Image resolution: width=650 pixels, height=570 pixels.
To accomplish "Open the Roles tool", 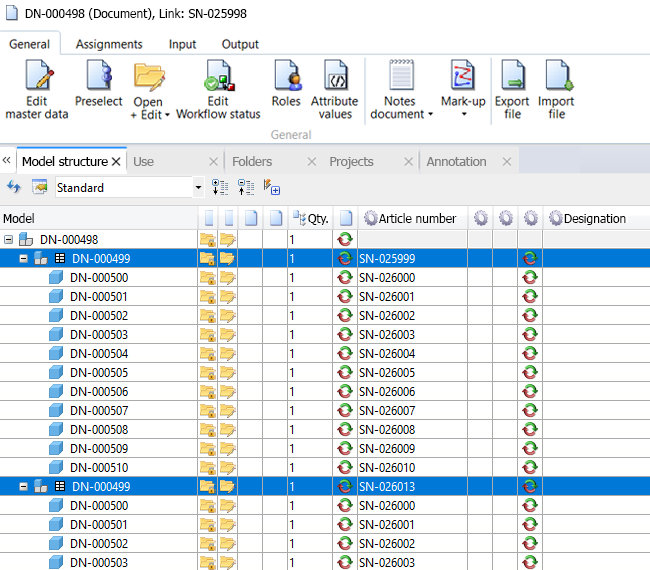I will [286, 77].
